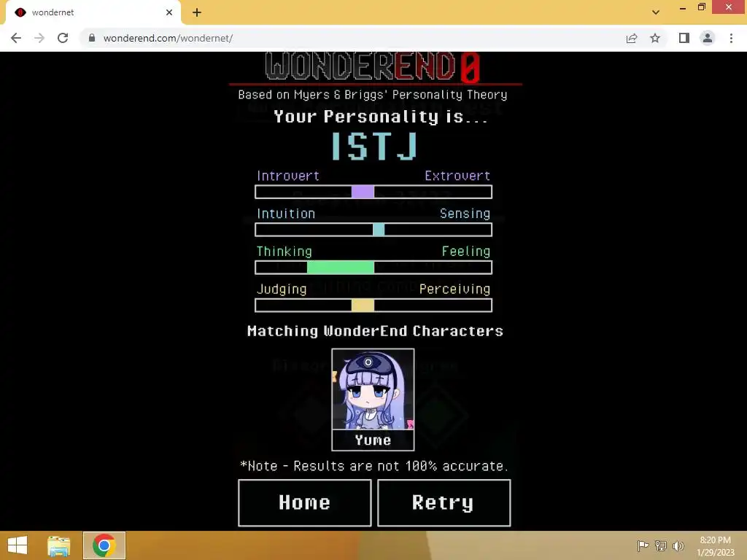Screen dimensions: 747x560
Task: Select the wondernet tab
Action: (x=93, y=12)
